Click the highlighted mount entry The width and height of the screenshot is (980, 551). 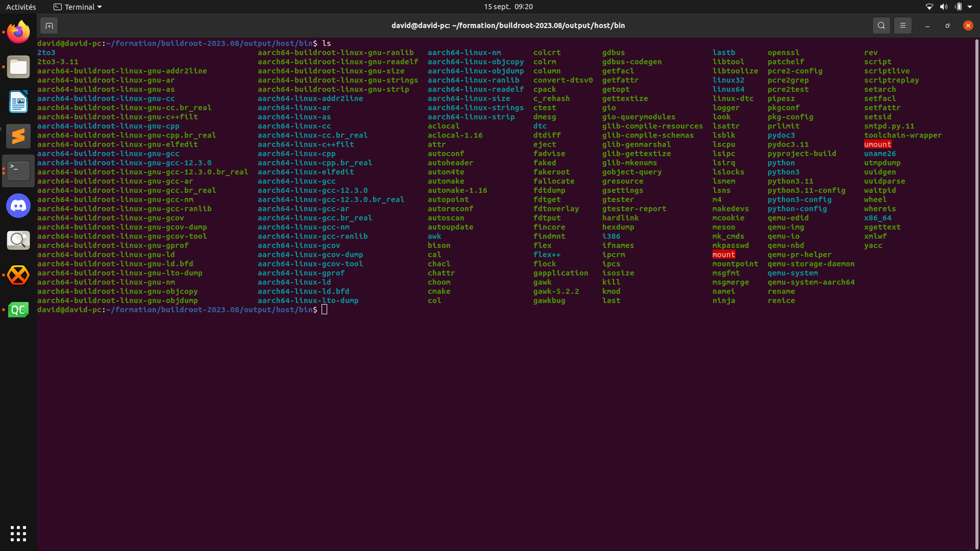pyautogui.click(x=724, y=255)
